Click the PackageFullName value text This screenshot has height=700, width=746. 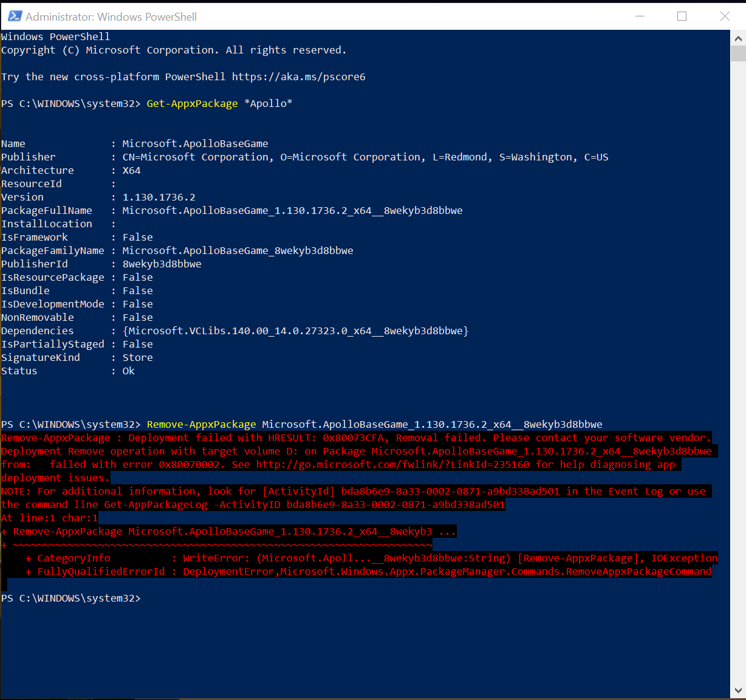coord(292,210)
